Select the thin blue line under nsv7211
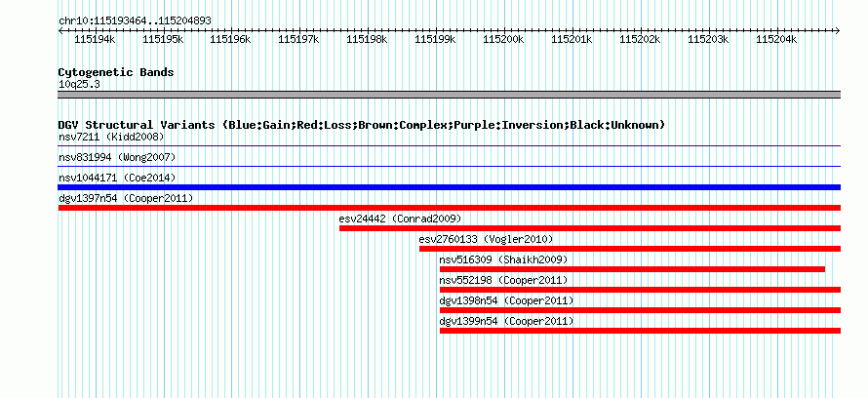This screenshot has width=868, height=398. [450, 146]
